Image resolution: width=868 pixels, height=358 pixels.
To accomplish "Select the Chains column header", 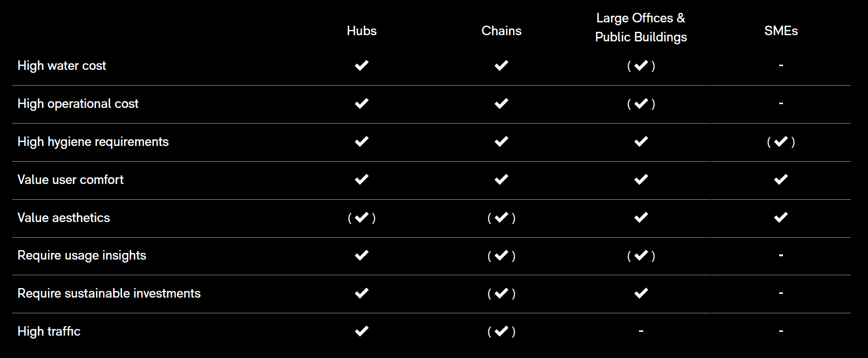I will 501,31.
